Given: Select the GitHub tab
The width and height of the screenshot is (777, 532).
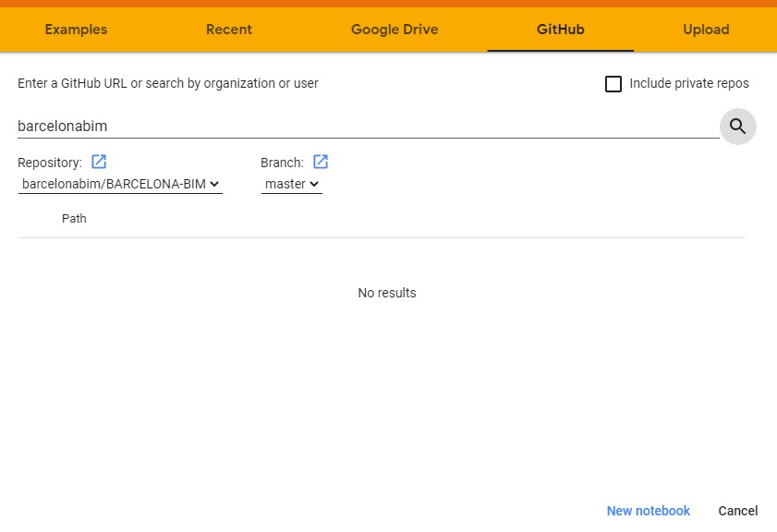Looking at the screenshot, I should [560, 30].
